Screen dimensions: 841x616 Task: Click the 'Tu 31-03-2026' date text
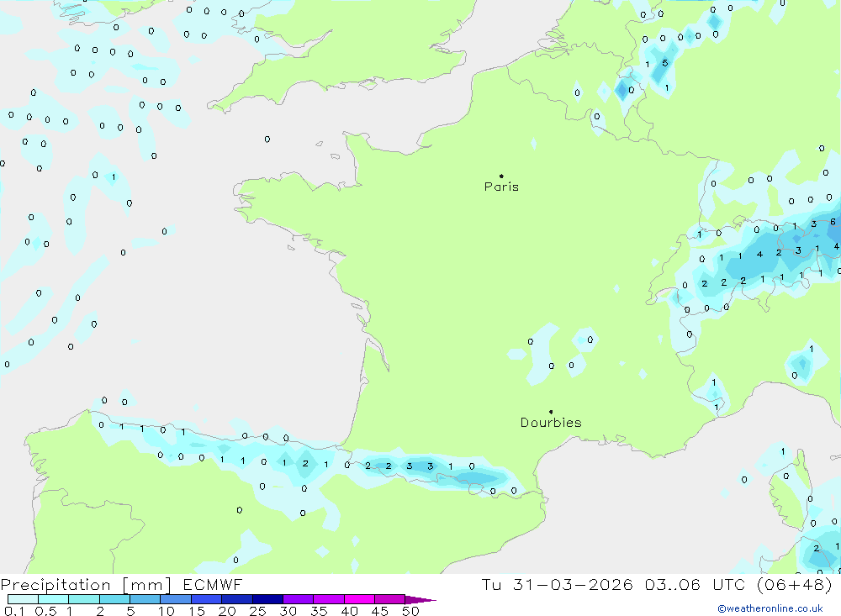(x=557, y=584)
